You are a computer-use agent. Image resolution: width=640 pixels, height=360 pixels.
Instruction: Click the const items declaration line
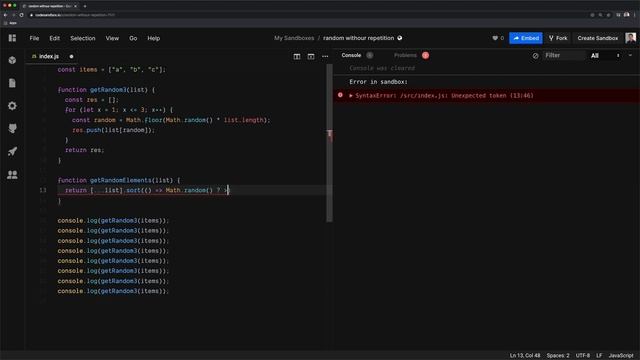[111, 70]
